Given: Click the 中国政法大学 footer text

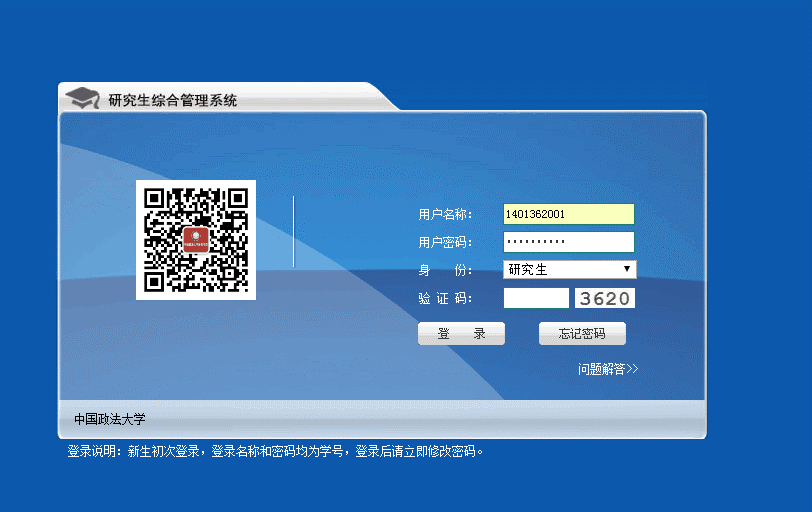Looking at the screenshot, I should click(110, 419).
